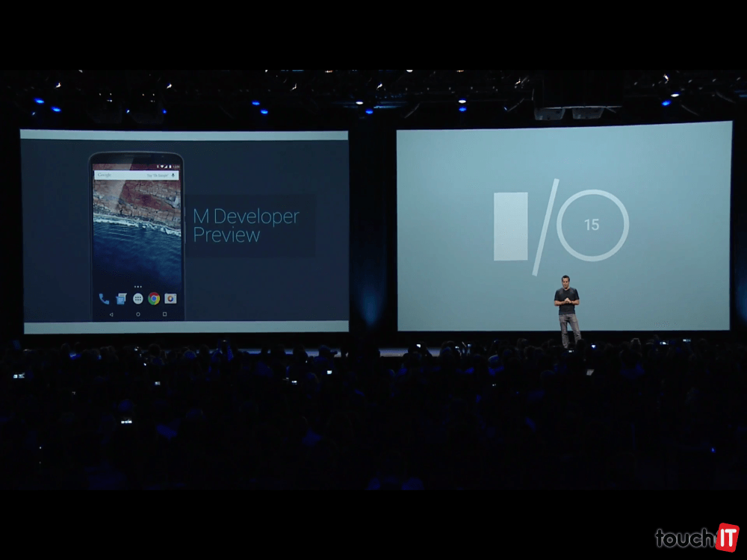The height and width of the screenshot is (560, 747).
Task: Tap the microphone voice search icon
Action: (174, 175)
